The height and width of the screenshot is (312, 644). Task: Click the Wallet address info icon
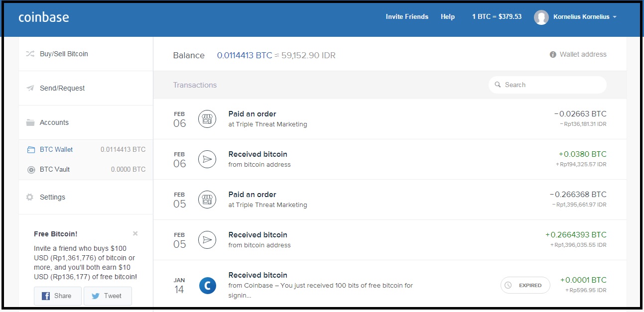tap(553, 54)
